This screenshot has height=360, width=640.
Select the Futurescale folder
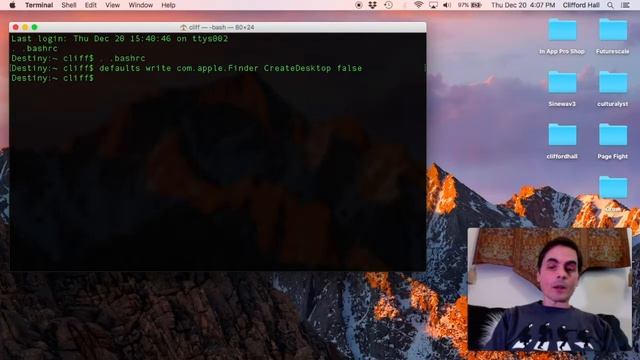click(x=613, y=36)
